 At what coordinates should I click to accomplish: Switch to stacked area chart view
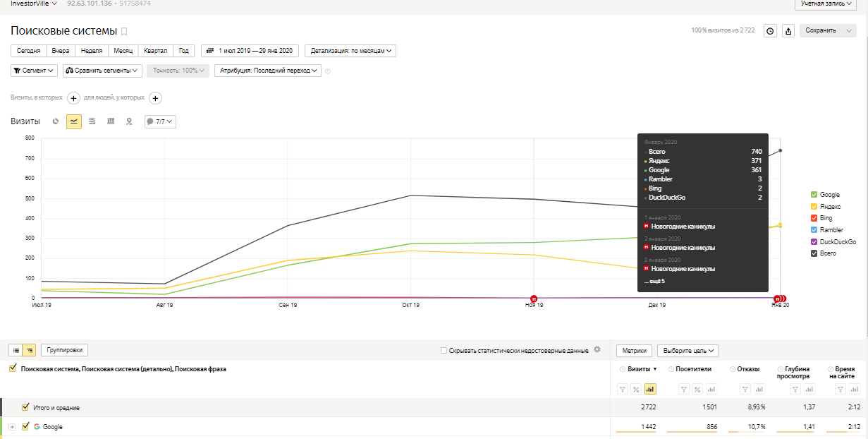click(92, 121)
